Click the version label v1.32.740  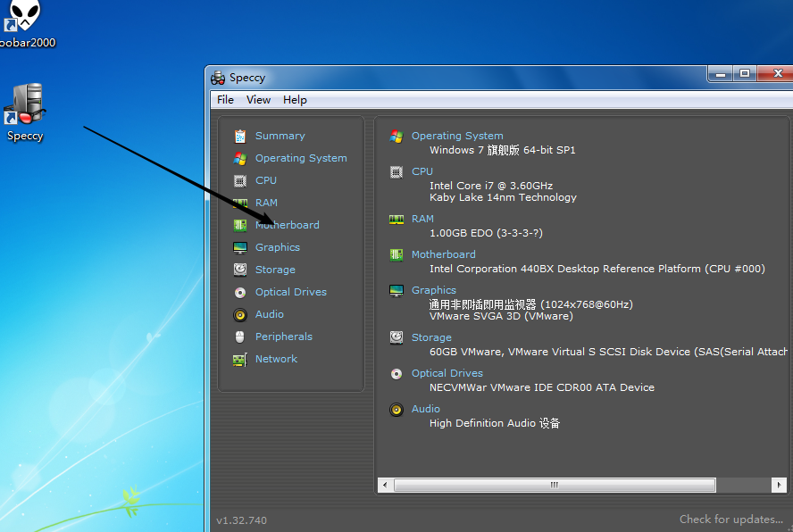(241, 520)
